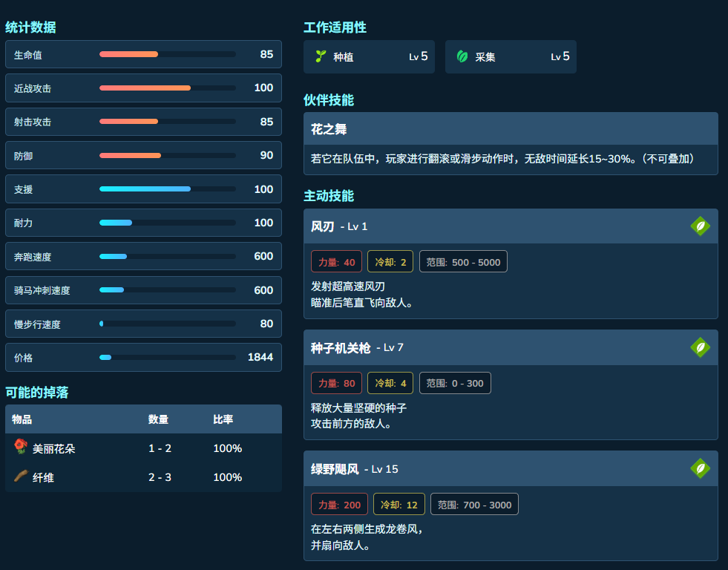Click the 释放大量坚硬的种子 description line
The width and height of the screenshot is (728, 570).
pyautogui.click(x=359, y=408)
